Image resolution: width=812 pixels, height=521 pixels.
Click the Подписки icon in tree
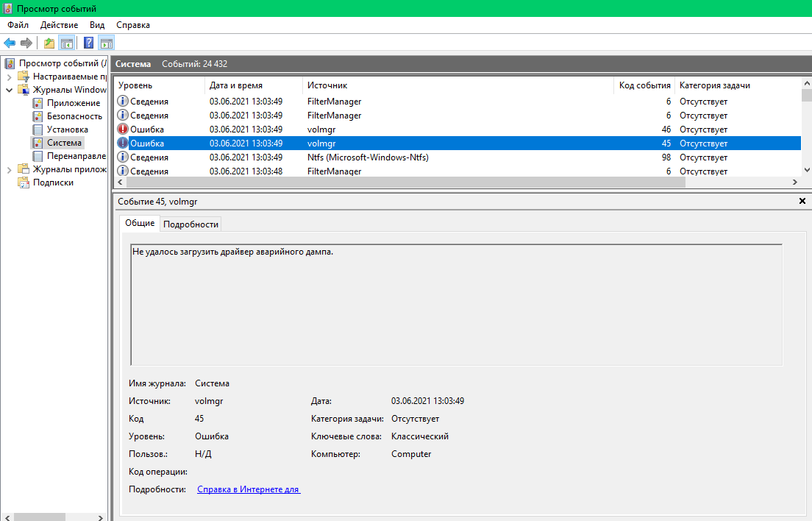[24, 182]
